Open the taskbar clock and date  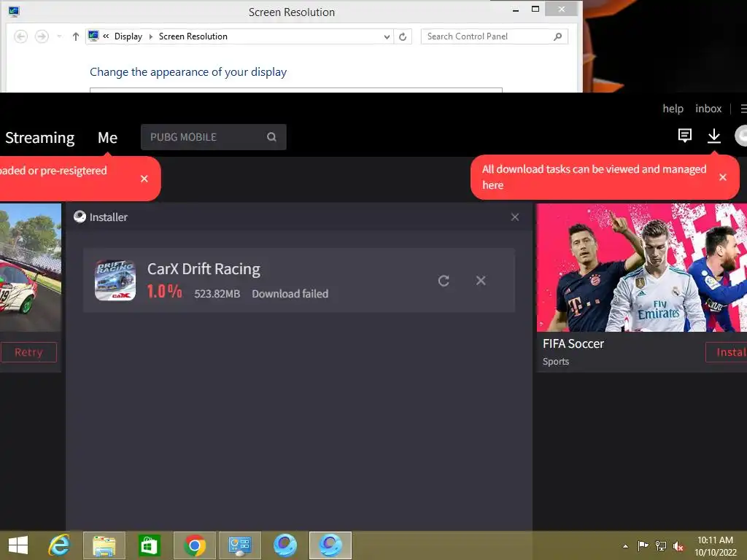click(715, 546)
